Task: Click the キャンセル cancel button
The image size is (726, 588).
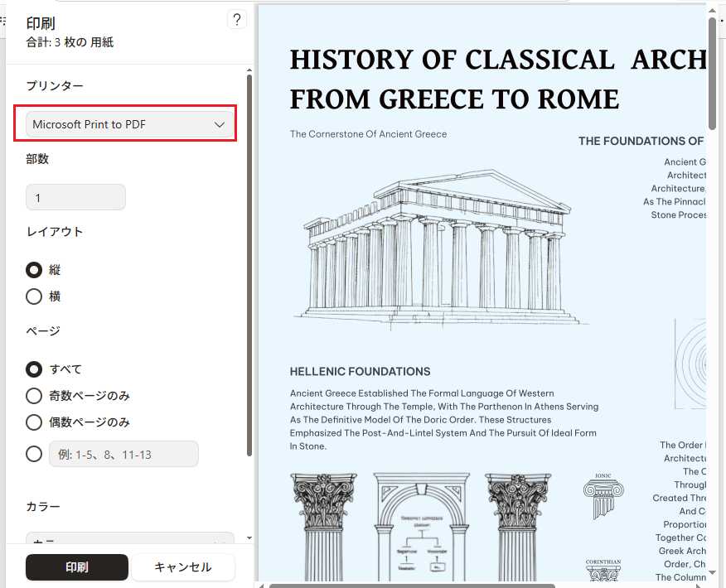Action: tap(183, 567)
